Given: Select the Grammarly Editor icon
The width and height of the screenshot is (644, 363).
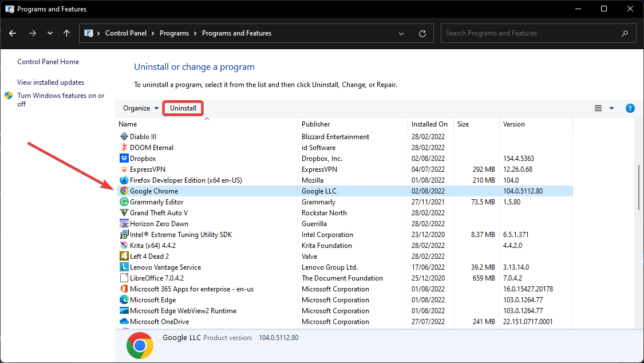Looking at the screenshot, I should click(x=124, y=202).
